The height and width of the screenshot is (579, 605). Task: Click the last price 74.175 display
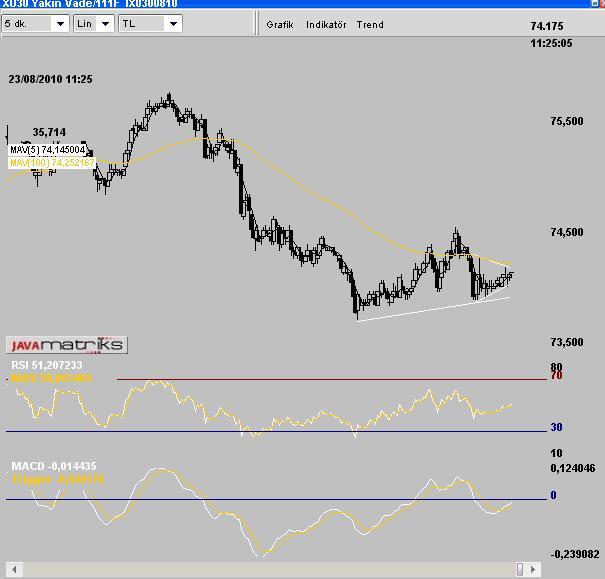point(547,26)
